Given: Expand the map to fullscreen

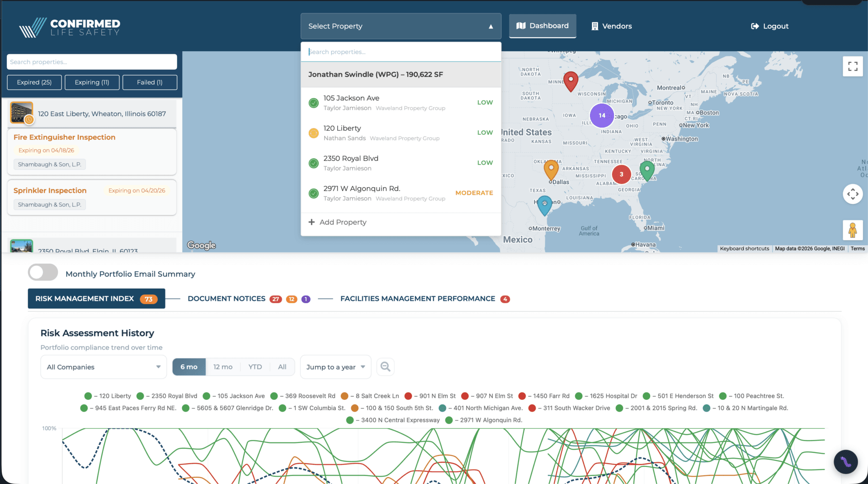Looking at the screenshot, I should (x=853, y=66).
